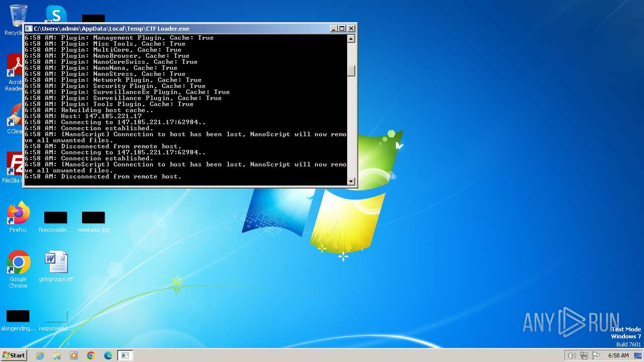Click the 'Plugin: MultiCore' console line
The height and width of the screenshot is (362, 644).
point(103,50)
